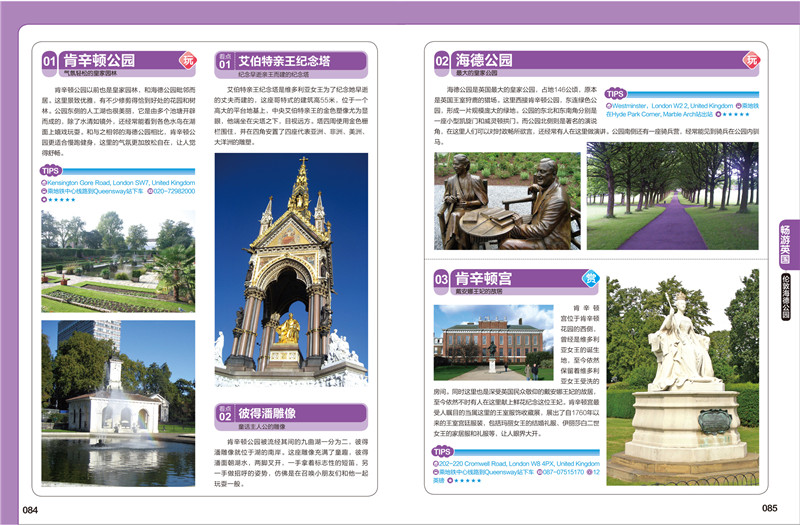Open the fountain and white pavilion photo
This screenshot has height=525, width=800.
pos(118,403)
